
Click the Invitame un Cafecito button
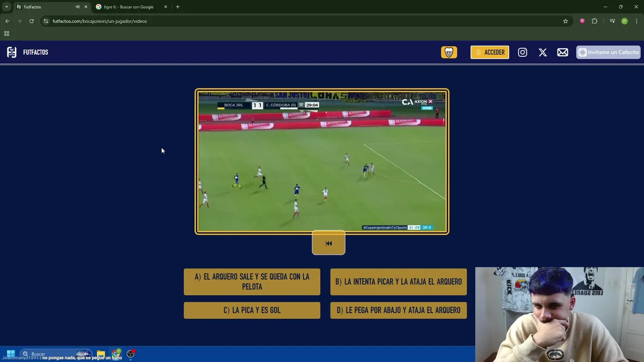coord(608,52)
